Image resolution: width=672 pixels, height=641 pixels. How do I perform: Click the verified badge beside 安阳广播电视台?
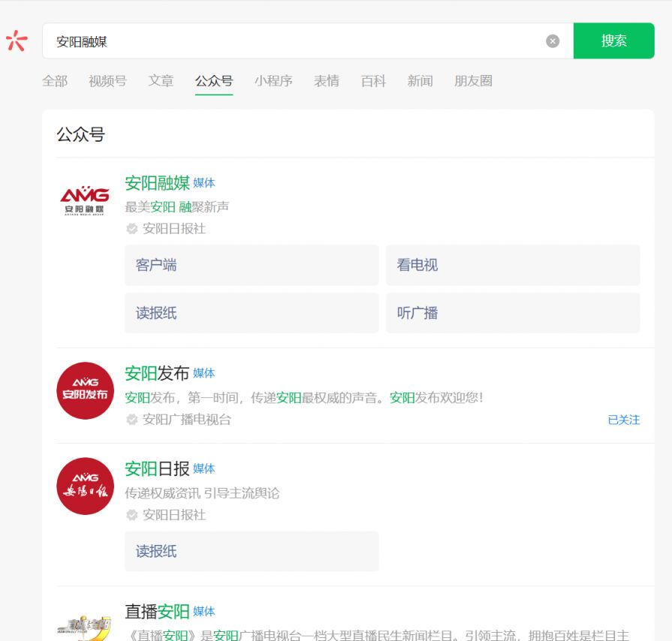[132, 420]
